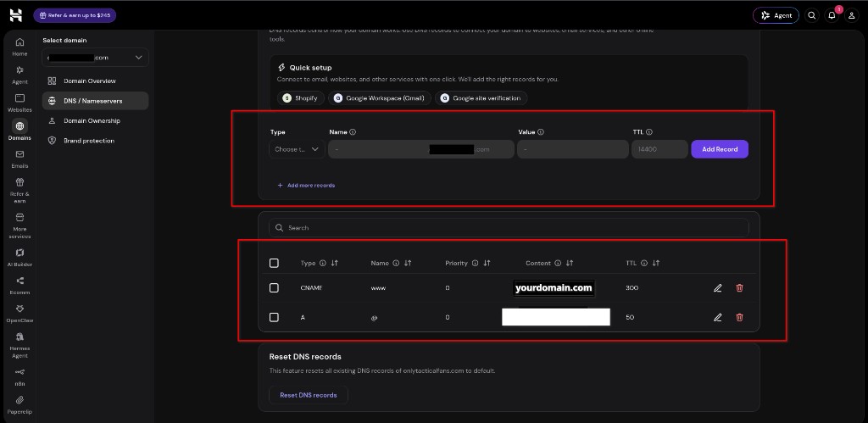This screenshot has height=423, width=868.
Task: Delete the CNAME www record
Action: pyautogui.click(x=739, y=288)
